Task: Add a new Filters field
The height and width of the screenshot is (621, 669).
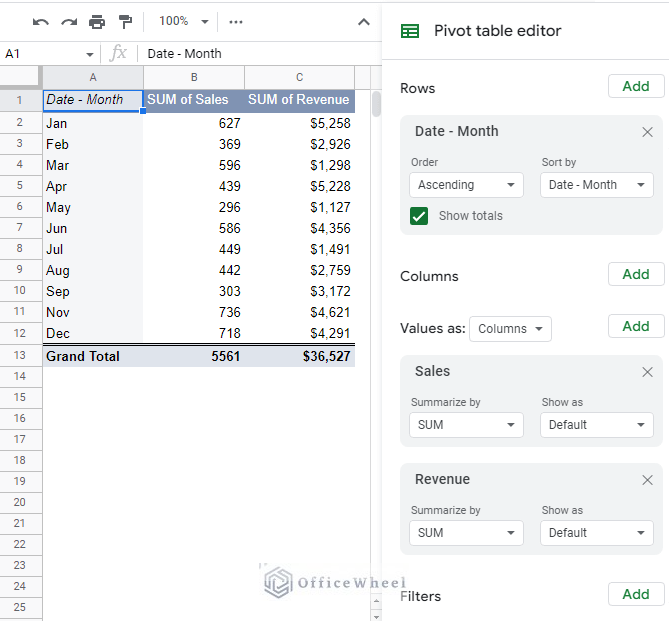Action: click(636, 594)
